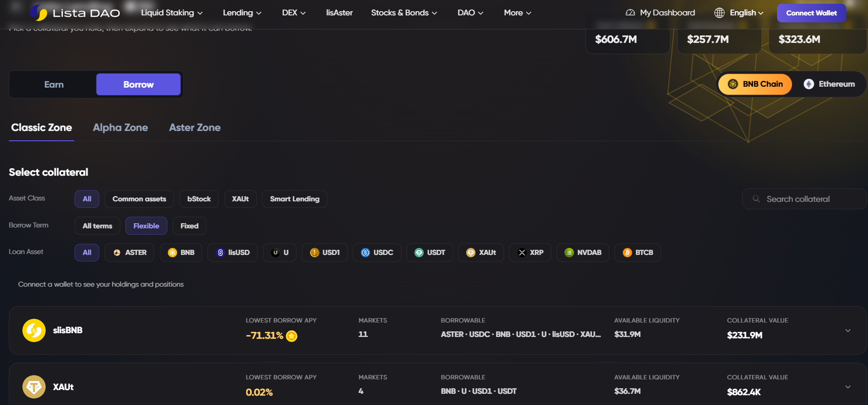Click slisBNB borrowable assets list

[521, 334]
